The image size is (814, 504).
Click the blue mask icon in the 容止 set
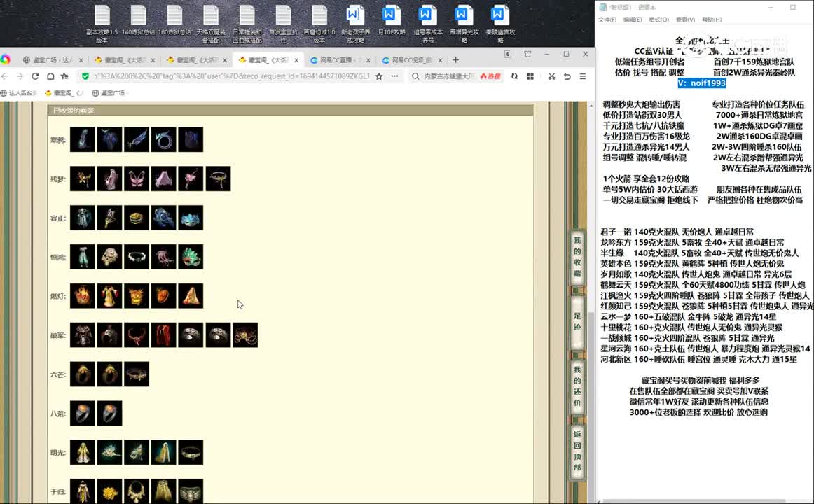point(191,218)
